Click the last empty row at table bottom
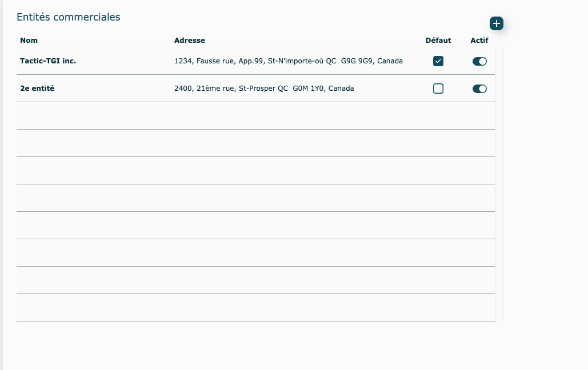The image size is (588, 370). [x=255, y=308]
